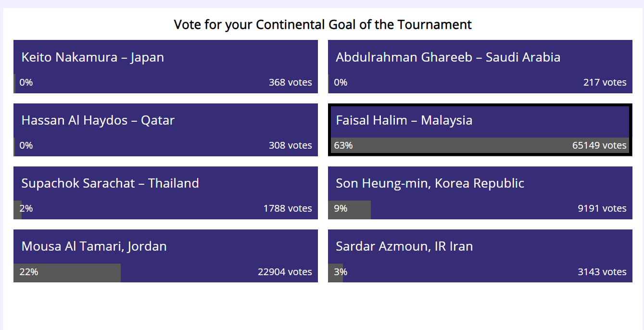Click the 217 votes count
This screenshot has height=330, width=644.
(x=605, y=82)
